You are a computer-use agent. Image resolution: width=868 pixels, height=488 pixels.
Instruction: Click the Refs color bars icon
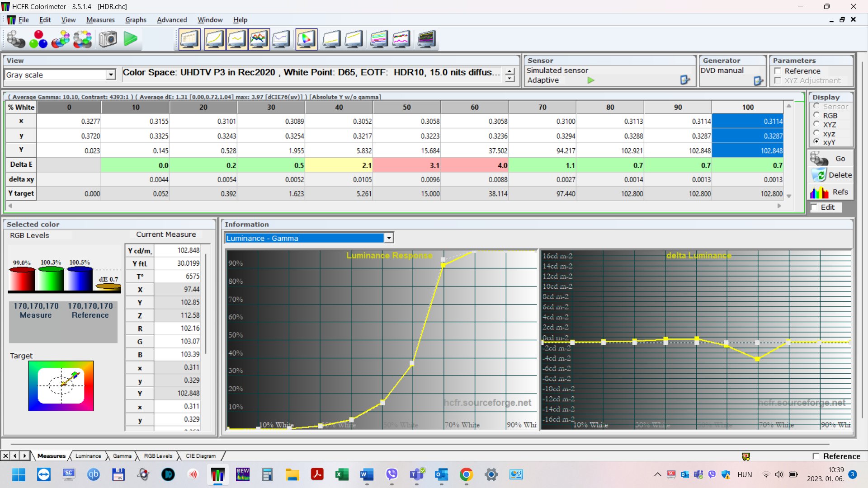point(819,192)
